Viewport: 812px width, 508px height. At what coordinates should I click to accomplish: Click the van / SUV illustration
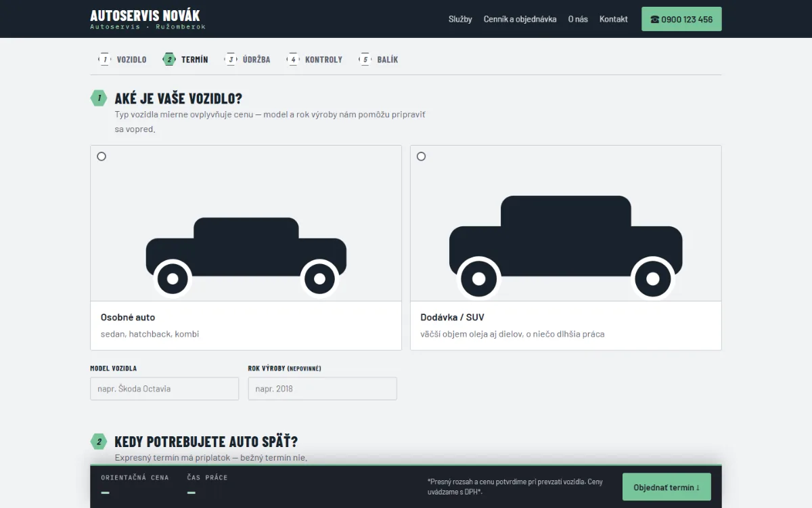coord(566,247)
